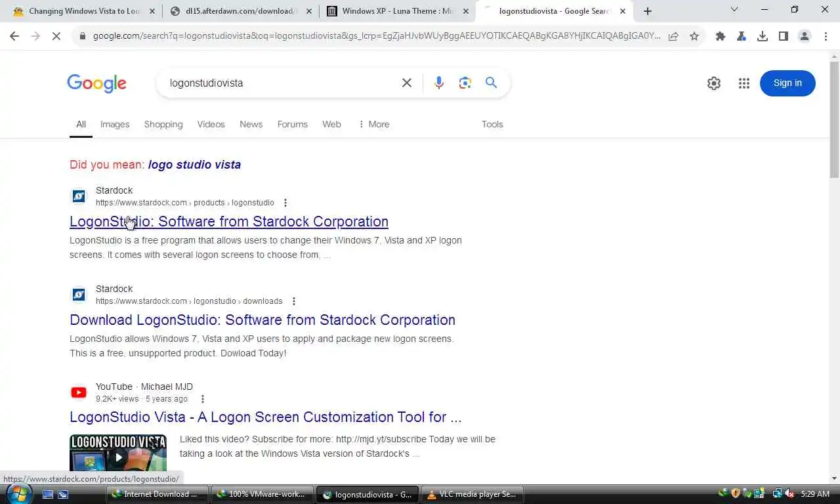Open a new tab with the plus button
The image size is (840, 504).
pyautogui.click(x=648, y=11)
